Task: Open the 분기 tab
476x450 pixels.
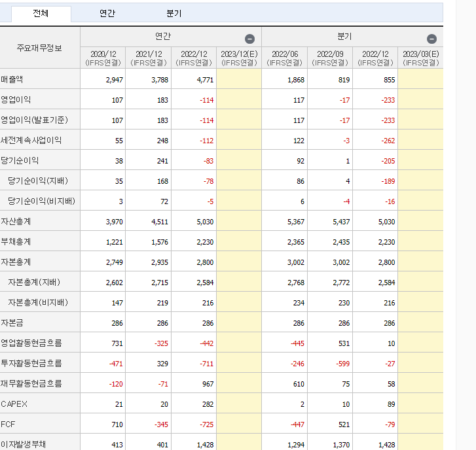Action: [x=174, y=13]
